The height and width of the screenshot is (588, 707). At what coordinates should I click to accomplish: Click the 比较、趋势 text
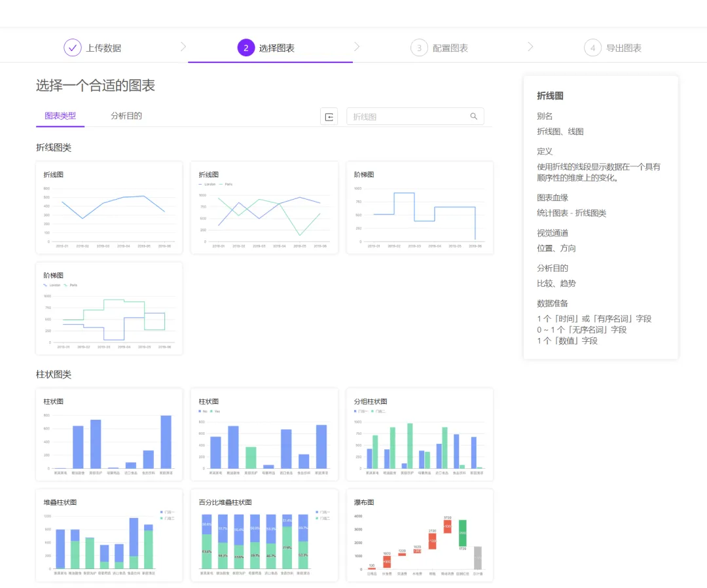[556, 283]
